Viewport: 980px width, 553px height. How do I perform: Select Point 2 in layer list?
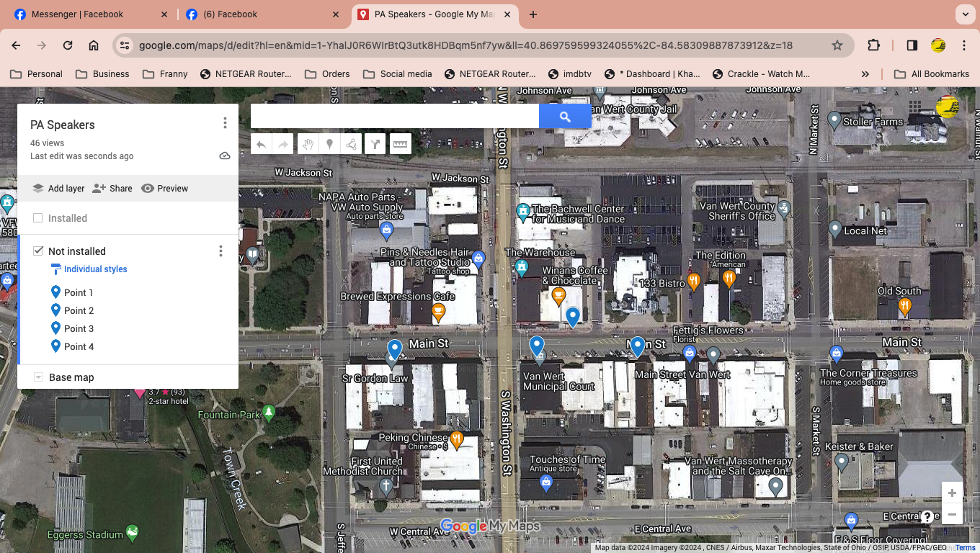[x=79, y=310]
